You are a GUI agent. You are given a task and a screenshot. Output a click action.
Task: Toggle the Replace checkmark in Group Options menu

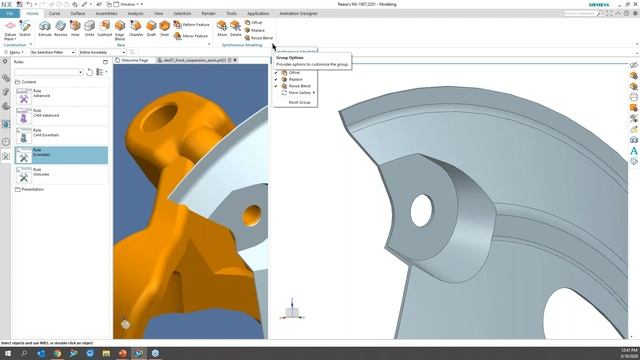[276, 79]
